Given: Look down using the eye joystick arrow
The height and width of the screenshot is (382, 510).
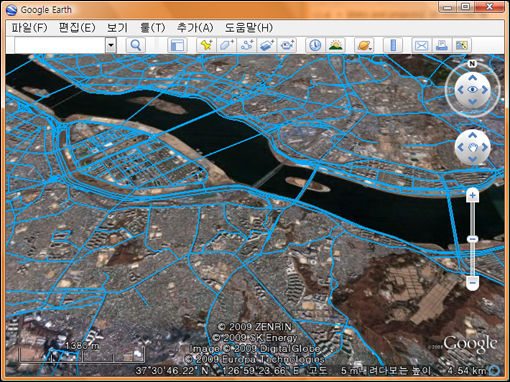Looking at the screenshot, I should (x=473, y=102).
